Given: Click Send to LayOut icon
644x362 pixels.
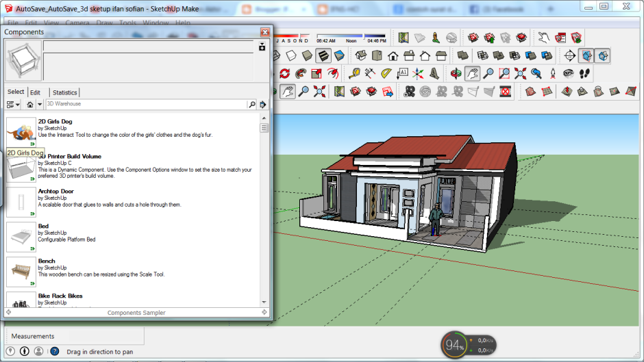Looking at the screenshot, I should click(x=388, y=92).
